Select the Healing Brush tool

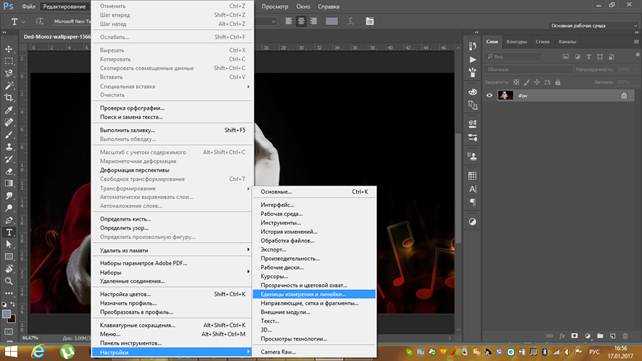coord(9,122)
